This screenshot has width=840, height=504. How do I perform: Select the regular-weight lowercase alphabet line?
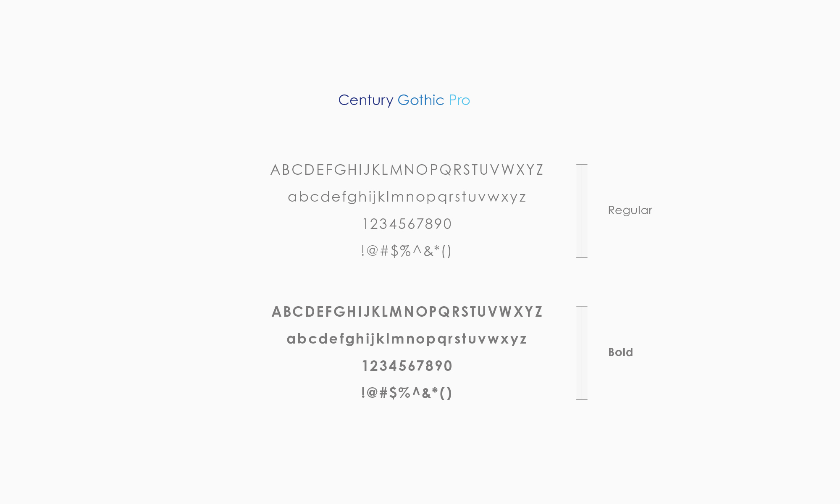click(x=407, y=197)
